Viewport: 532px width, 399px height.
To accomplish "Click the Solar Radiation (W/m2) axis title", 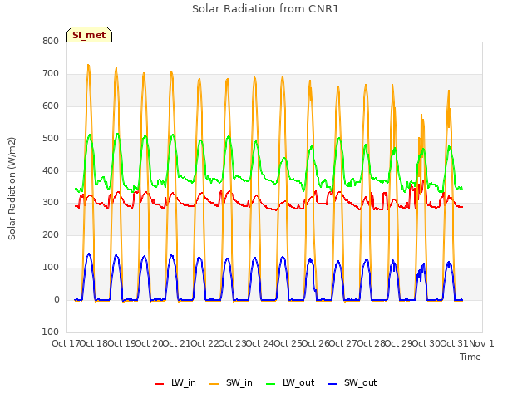I will pyautogui.click(x=12, y=189).
